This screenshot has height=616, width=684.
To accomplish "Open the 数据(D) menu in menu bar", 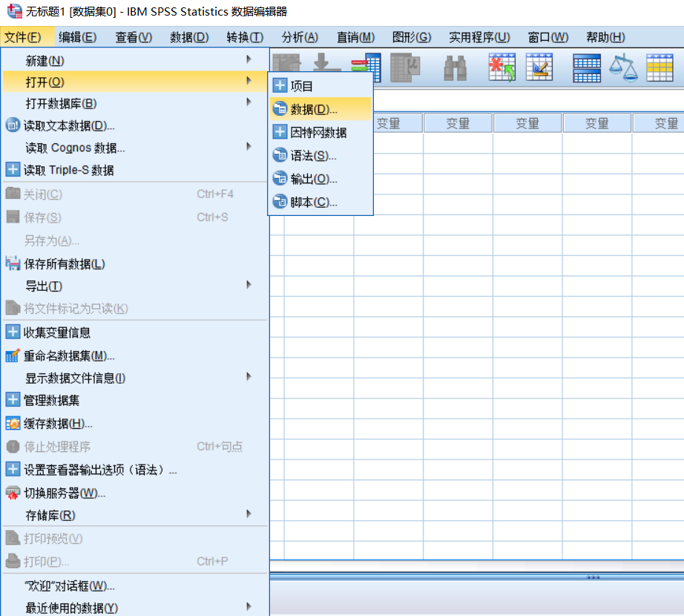I will 189,38.
